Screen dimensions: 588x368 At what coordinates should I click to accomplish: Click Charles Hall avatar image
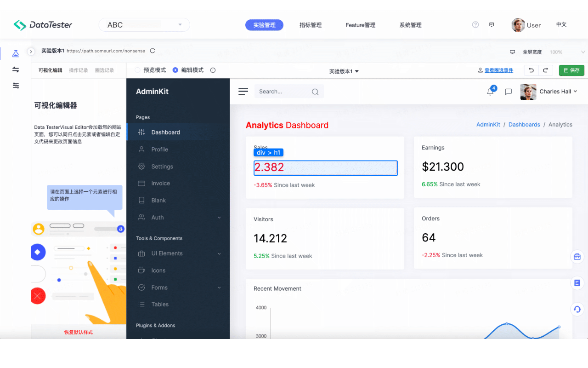[528, 92]
